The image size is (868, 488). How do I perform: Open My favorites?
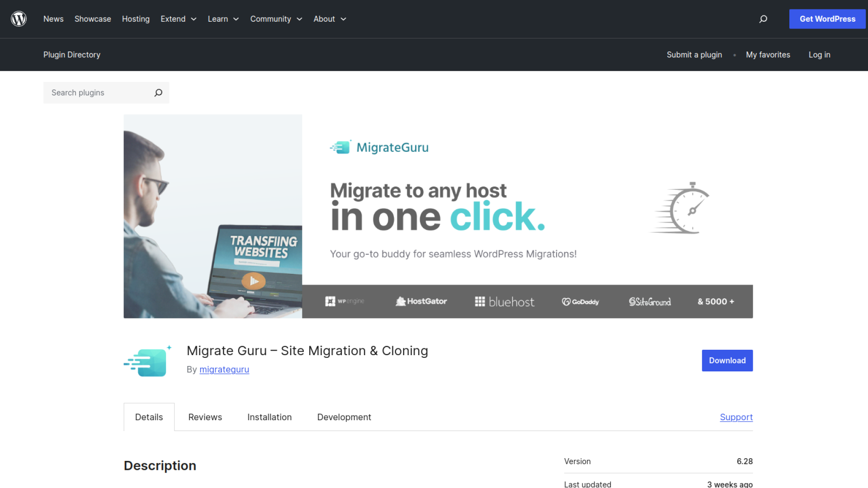[x=768, y=55]
